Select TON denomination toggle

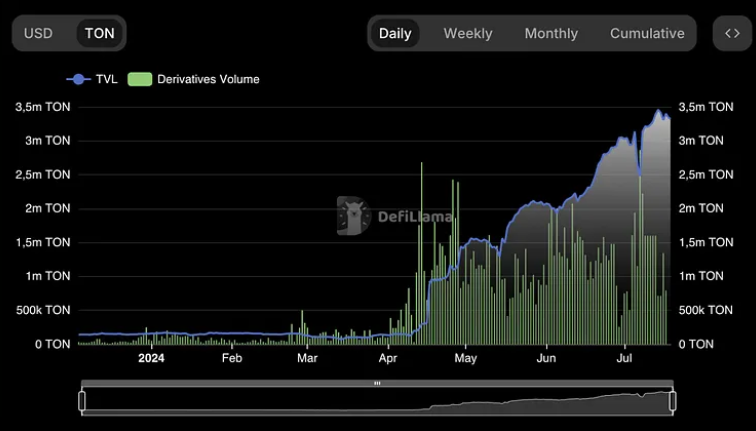99,33
